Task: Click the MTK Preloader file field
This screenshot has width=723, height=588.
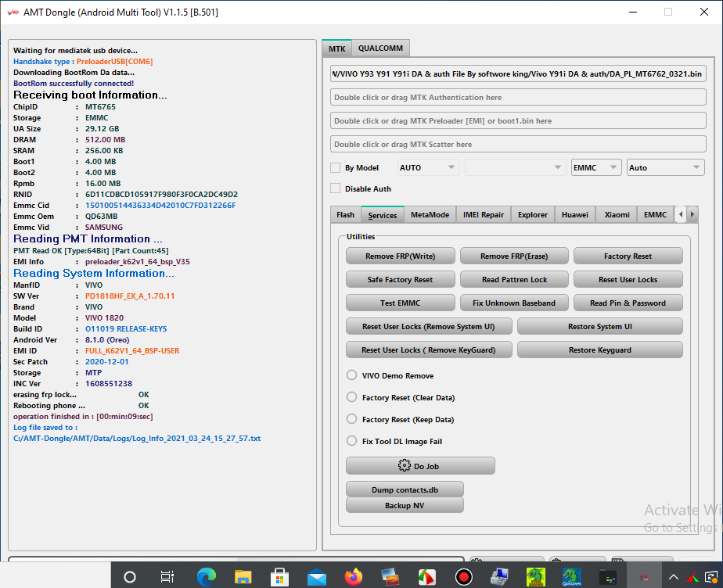Action: coord(518,120)
